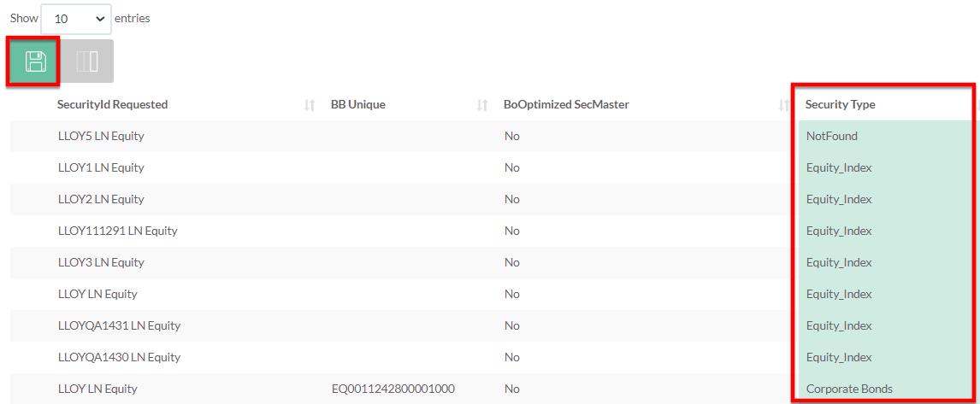Click the SecurityId Requested header label
This screenshot has height=404, width=980.
point(112,104)
